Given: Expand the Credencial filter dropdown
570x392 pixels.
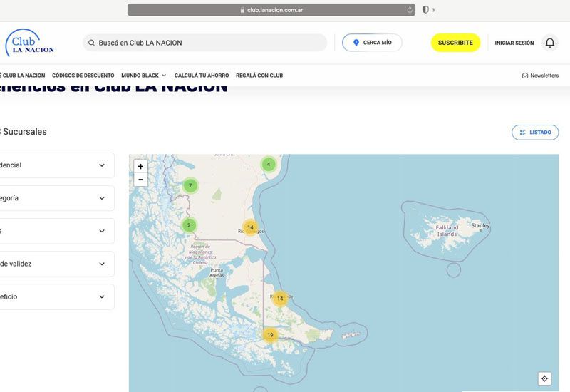Looking at the screenshot, I should click(x=56, y=165).
